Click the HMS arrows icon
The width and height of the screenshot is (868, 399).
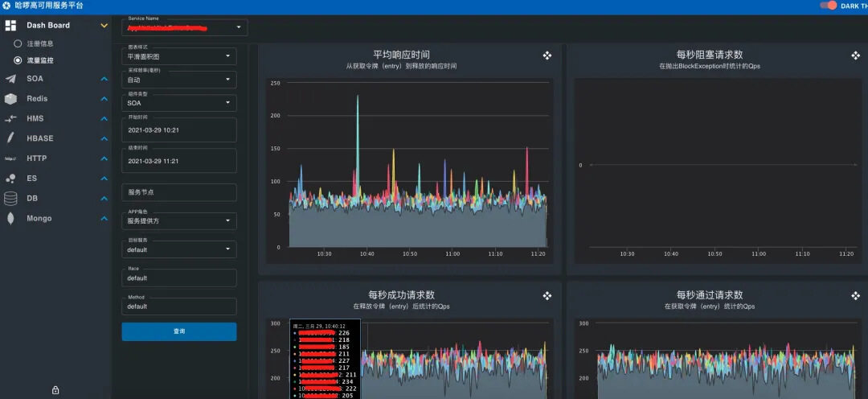point(10,118)
